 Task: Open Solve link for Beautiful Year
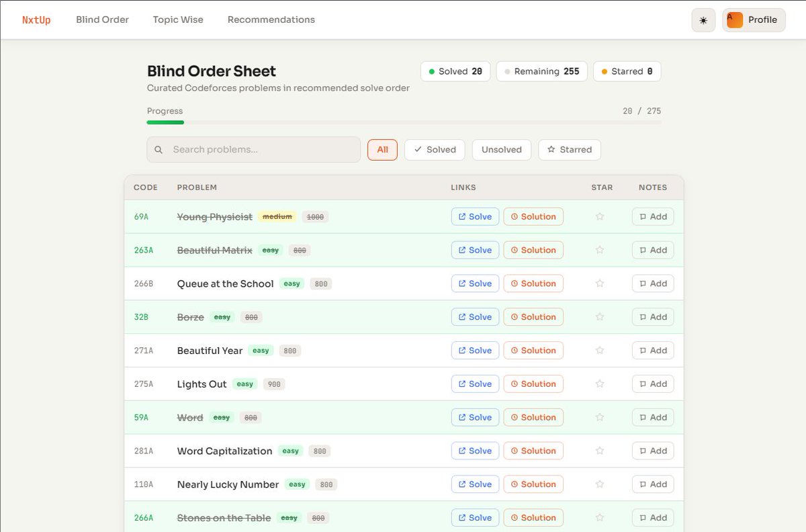click(x=475, y=351)
